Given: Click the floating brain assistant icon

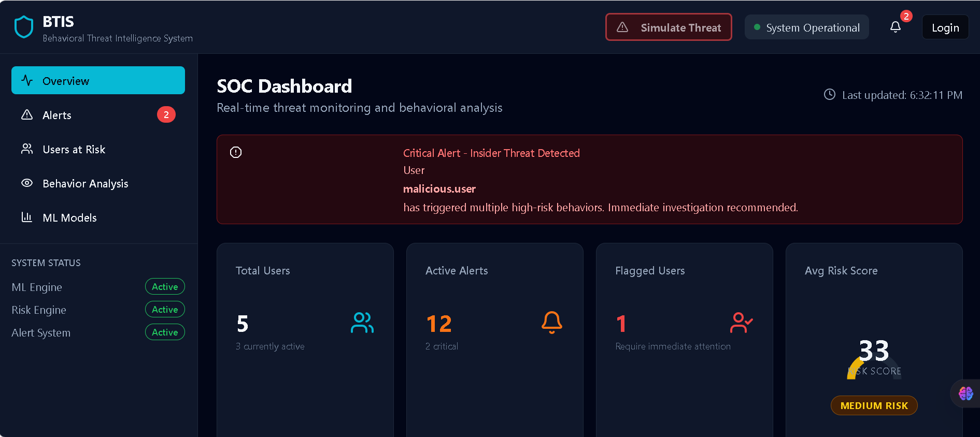Looking at the screenshot, I should (965, 394).
